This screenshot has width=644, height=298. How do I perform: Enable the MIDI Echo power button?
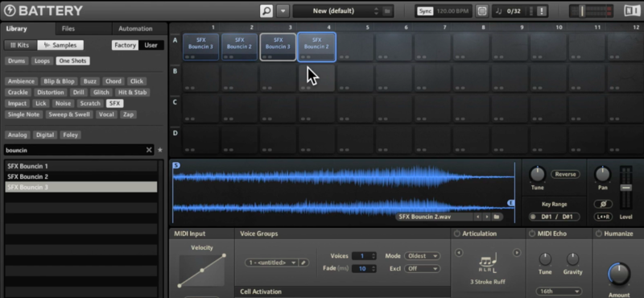pyautogui.click(x=532, y=234)
